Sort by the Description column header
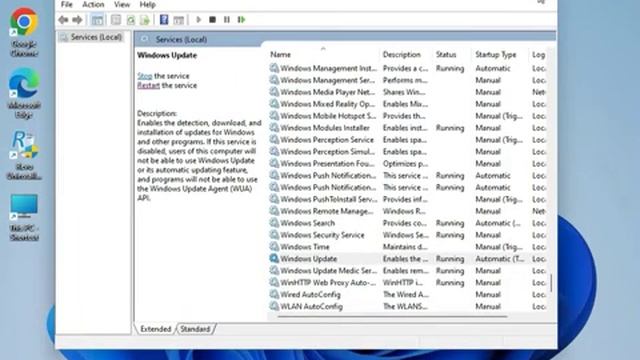 click(402, 54)
